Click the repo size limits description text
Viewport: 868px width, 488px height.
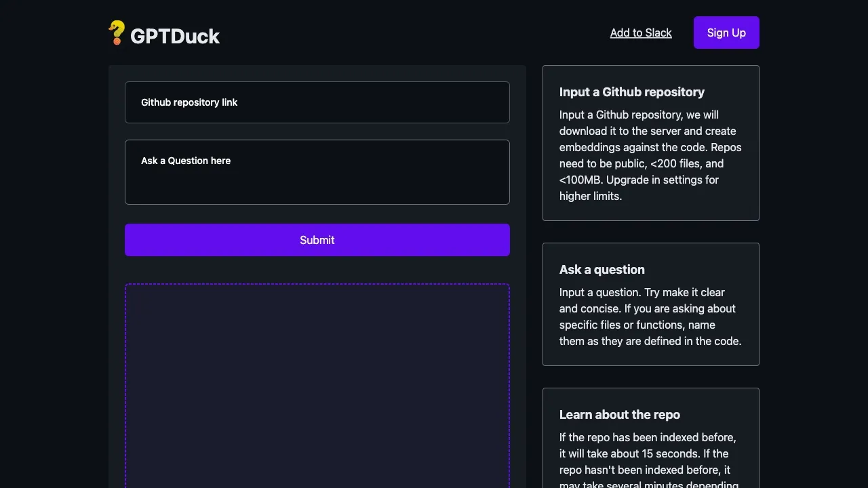(650, 155)
